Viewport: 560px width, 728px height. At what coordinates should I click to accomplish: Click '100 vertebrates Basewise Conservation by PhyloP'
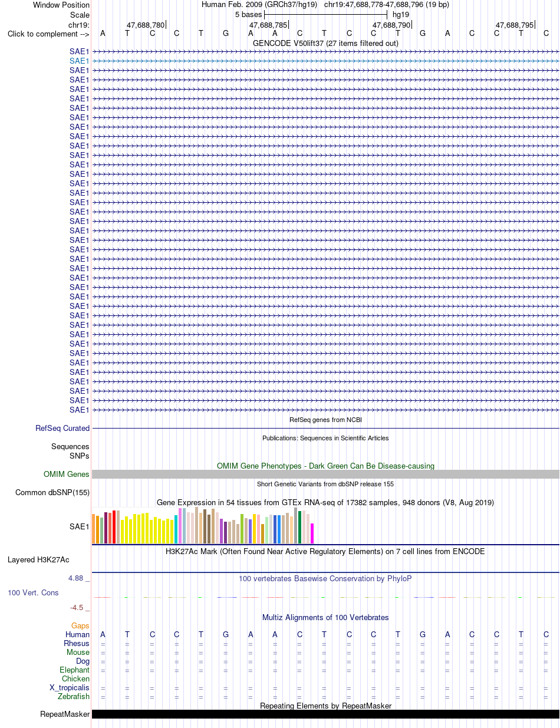pyautogui.click(x=325, y=579)
